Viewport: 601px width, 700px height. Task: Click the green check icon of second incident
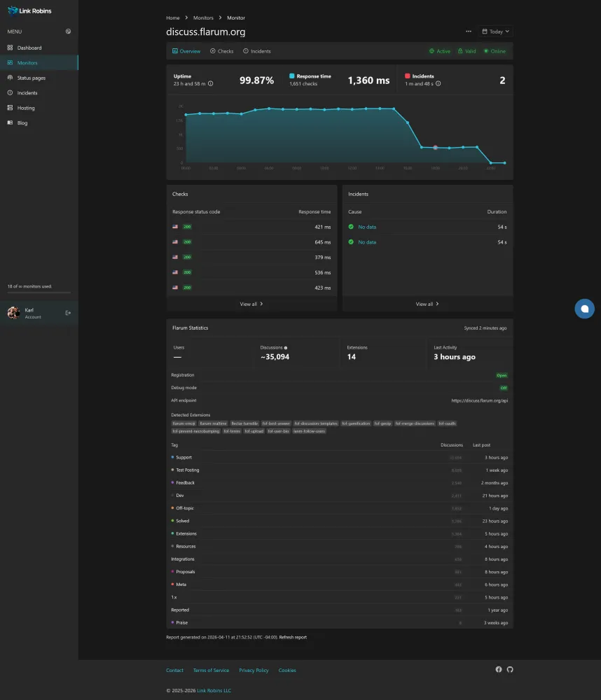coord(351,242)
